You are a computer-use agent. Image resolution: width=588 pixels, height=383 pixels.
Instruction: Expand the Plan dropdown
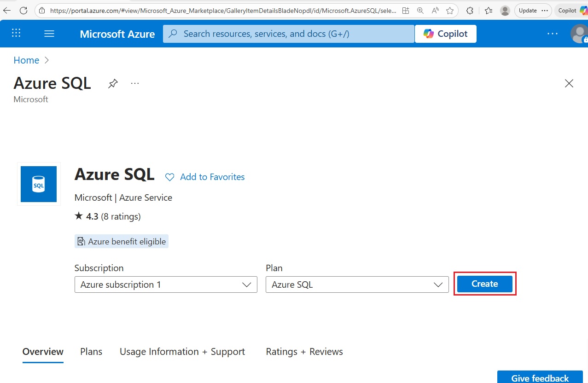[x=357, y=284]
